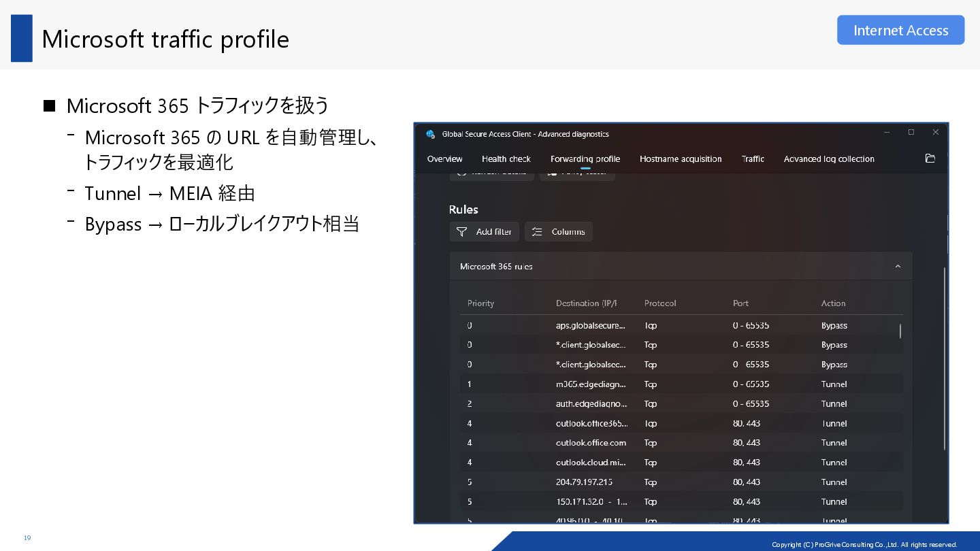Click port 80, 443 in outlook.cloud.mi... row
This screenshot has height=551, width=980.
[x=747, y=463]
